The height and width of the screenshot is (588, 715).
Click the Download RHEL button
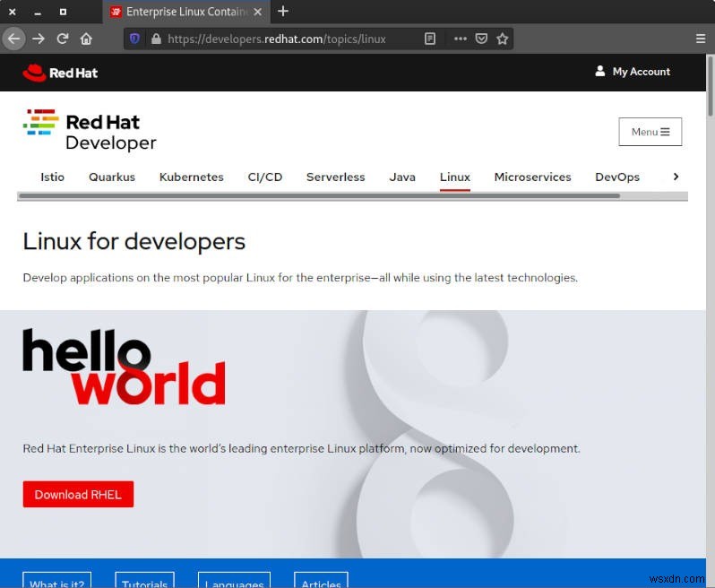point(78,494)
